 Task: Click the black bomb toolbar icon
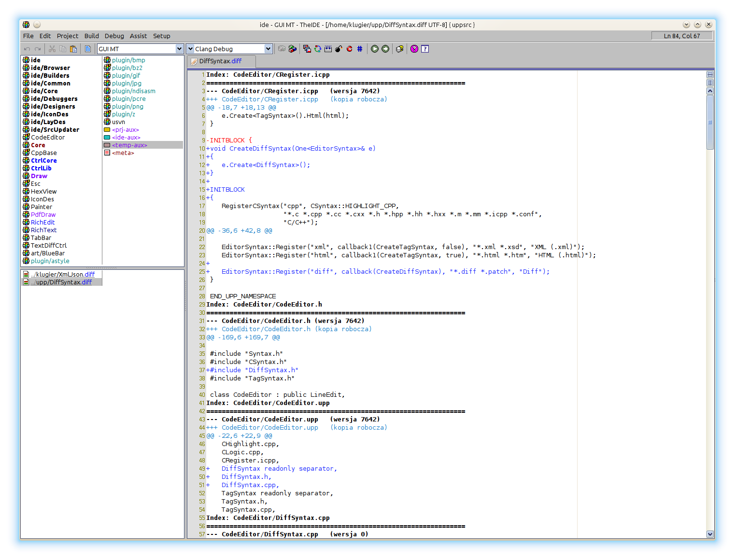[339, 49]
